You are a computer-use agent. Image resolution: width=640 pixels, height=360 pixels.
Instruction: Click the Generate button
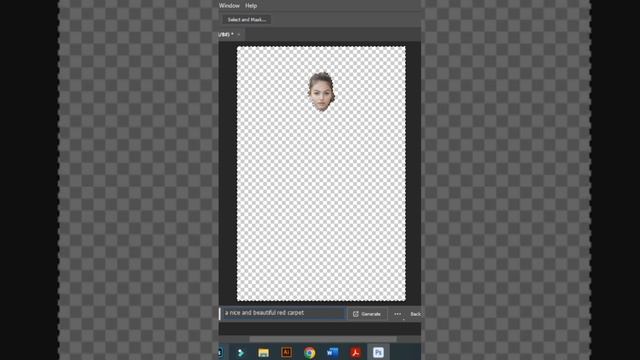pyautogui.click(x=367, y=314)
